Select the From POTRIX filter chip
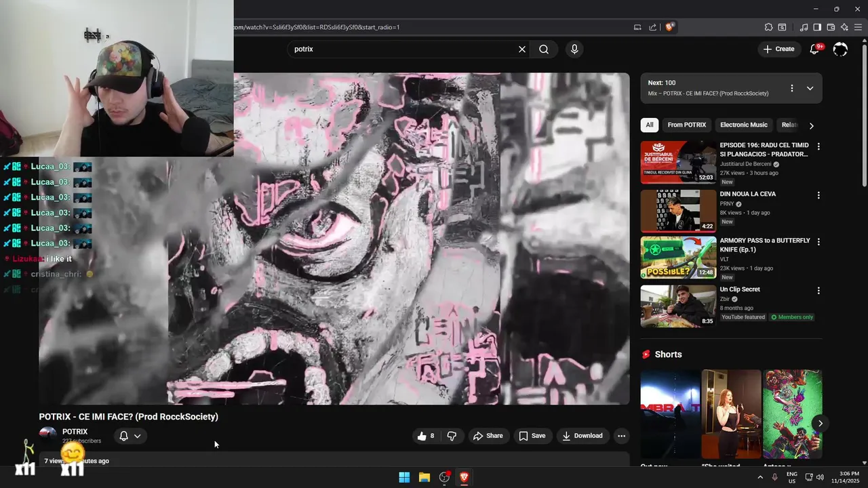868x488 pixels. (x=687, y=125)
